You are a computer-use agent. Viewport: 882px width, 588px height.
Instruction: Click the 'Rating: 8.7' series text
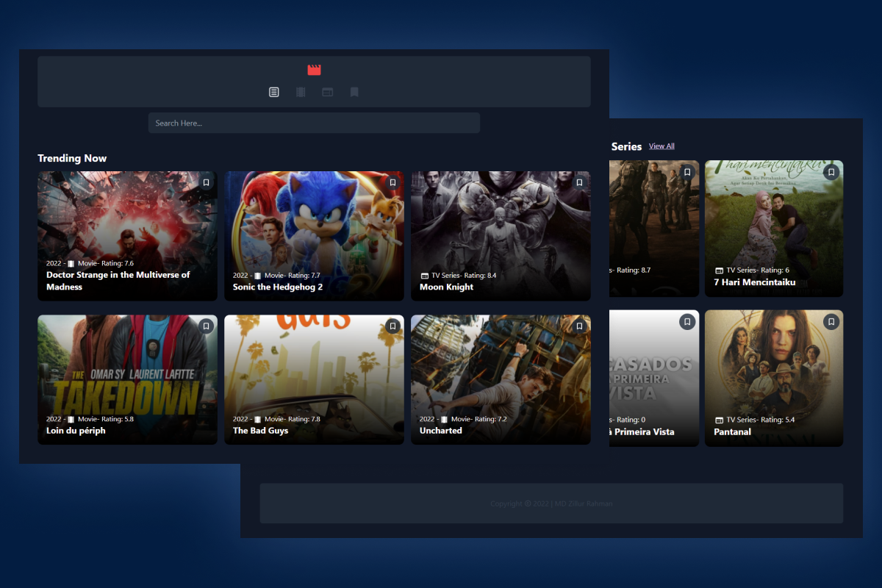coord(634,270)
